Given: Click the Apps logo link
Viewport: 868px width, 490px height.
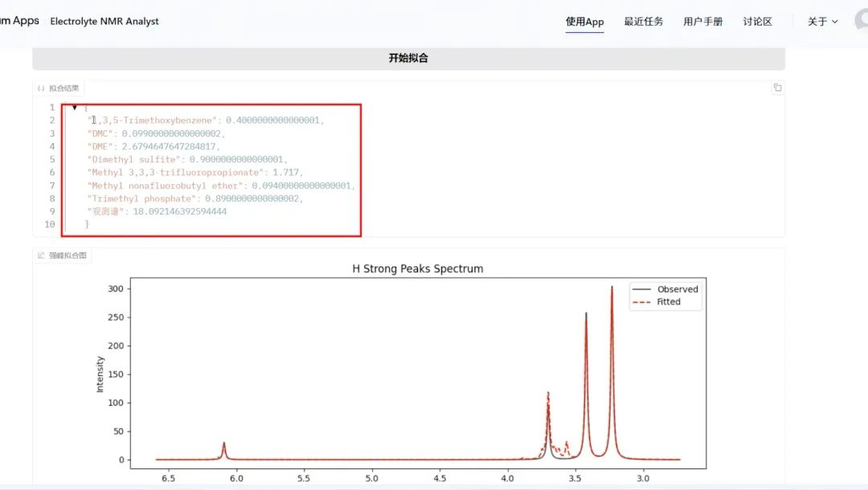Looking at the screenshot, I should (19, 21).
